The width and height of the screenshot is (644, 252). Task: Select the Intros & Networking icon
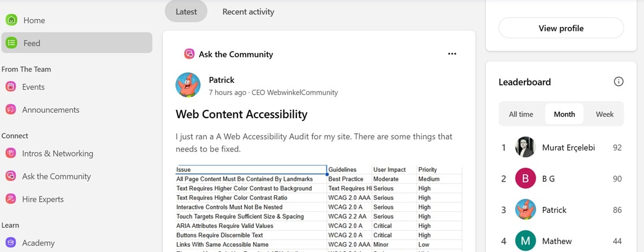(11, 154)
